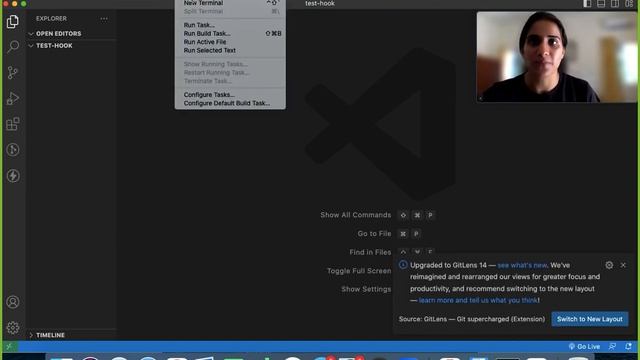Select Run Build Task... menu item

tap(230, 33)
